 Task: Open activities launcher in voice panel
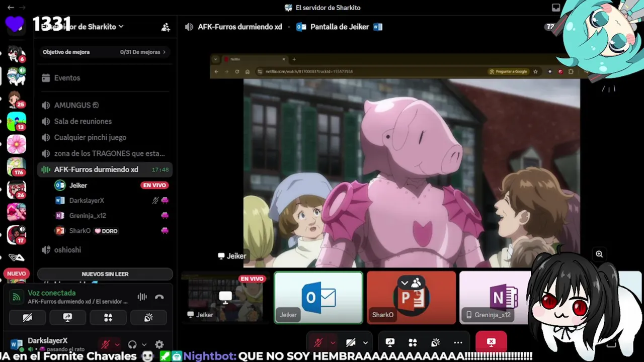point(108,317)
